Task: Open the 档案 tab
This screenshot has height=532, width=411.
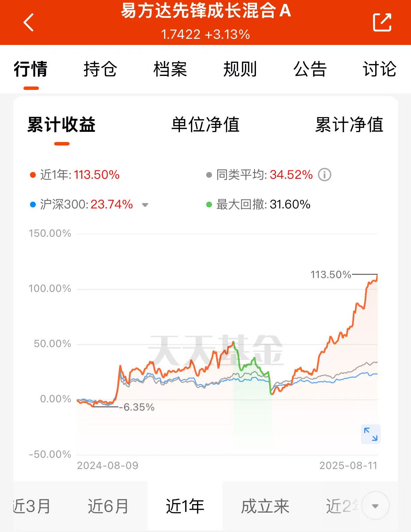Action: [170, 69]
